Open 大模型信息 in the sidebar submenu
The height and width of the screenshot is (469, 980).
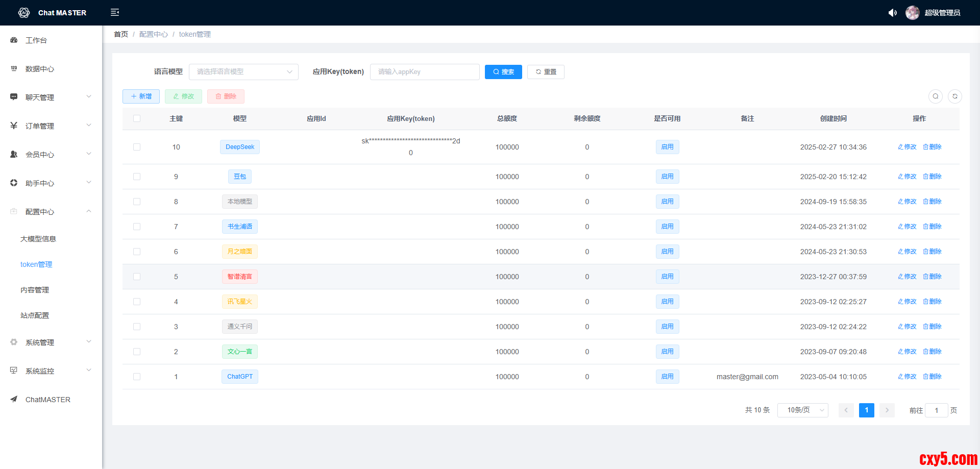click(x=38, y=239)
